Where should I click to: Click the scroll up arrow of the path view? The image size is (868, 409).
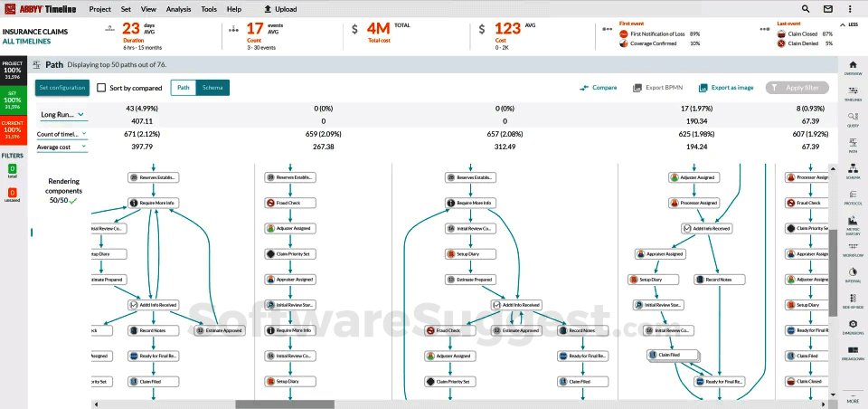pyautogui.click(x=833, y=167)
